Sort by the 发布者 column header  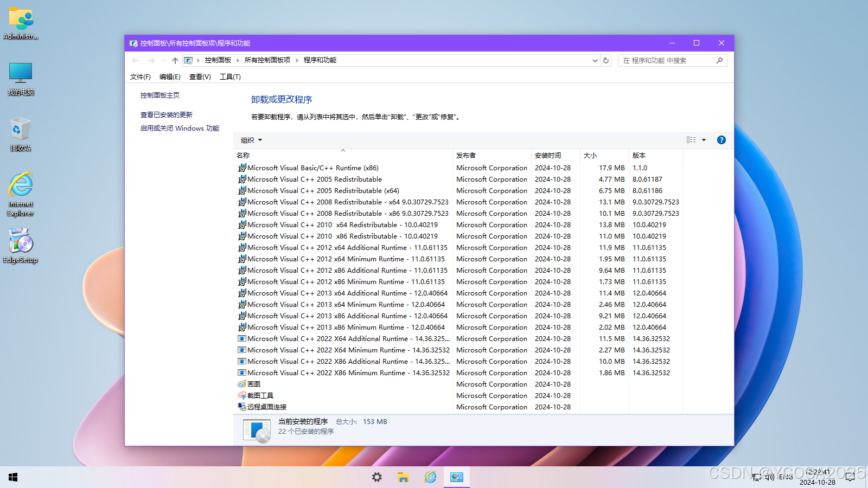[x=492, y=156]
